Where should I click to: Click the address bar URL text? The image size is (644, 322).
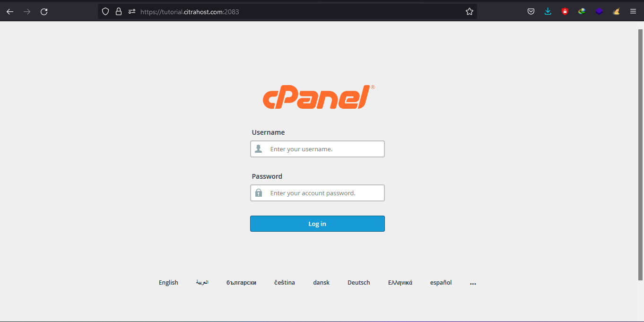[x=190, y=12]
